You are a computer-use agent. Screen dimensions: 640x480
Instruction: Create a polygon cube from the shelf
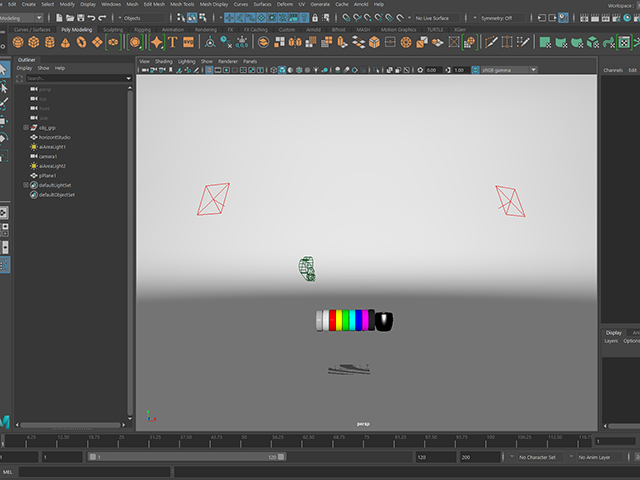click(x=34, y=42)
